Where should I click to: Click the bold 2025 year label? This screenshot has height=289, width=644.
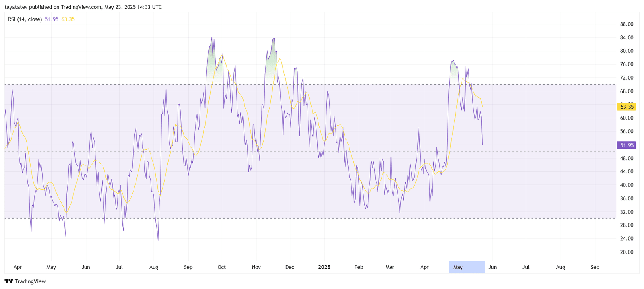click(324, 267)
